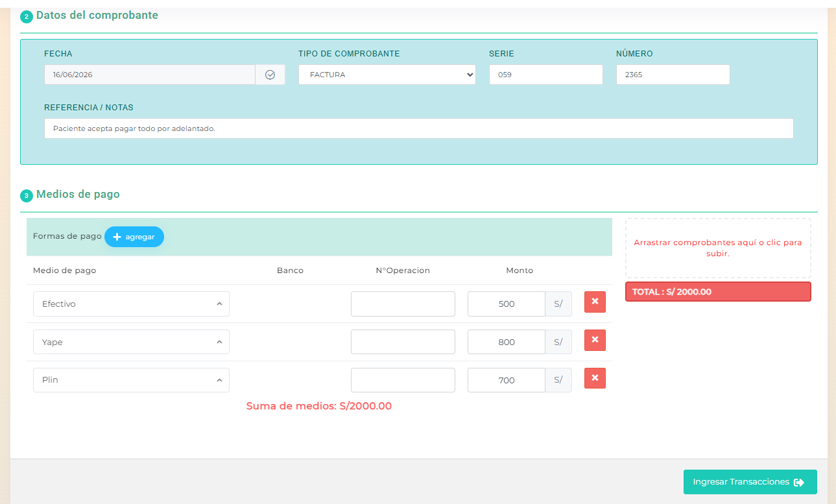Click the Monto field showing 500
Screen dimensions: 836x504
pyautogui.click(x=507, y=304)
